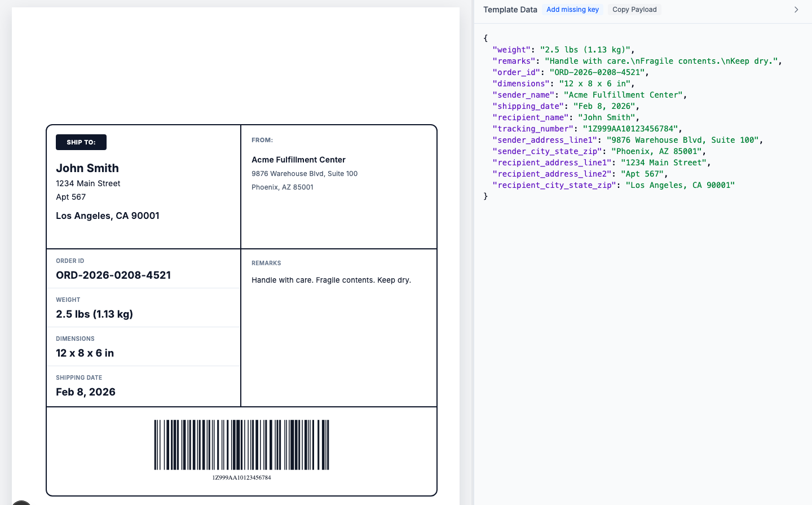
Task: Open the Add missing key action
Action: tap(572, 9)
